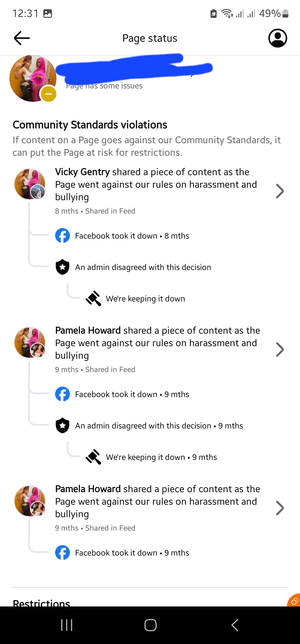
Task: Tap 'Facebook took it down • 8 mths' row
Action: coord(132,236)
